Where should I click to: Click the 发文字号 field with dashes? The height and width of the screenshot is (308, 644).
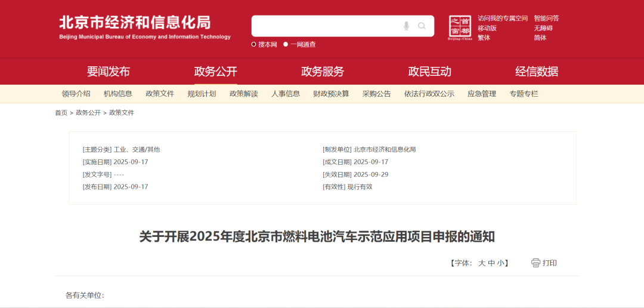coord(104,174)
